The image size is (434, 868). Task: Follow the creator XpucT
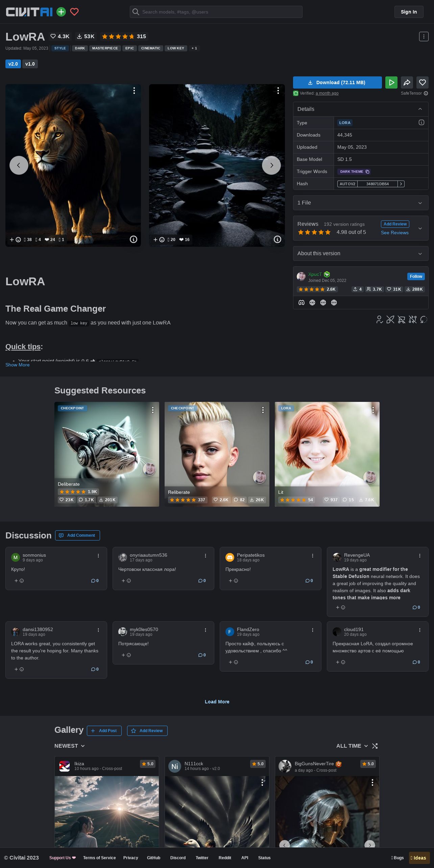(416, 276)
